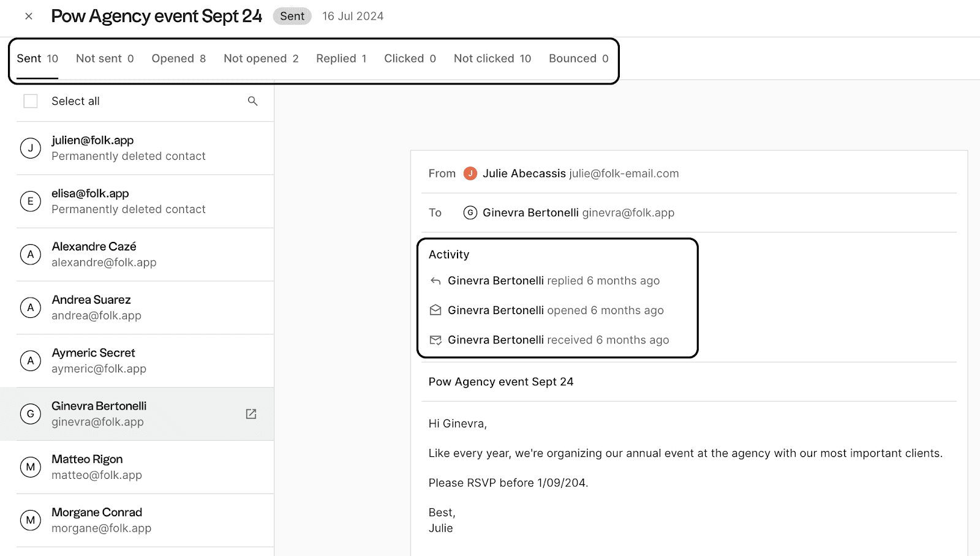Click the 'Please RSVP before 1/09/204.' line
This screenshot has height=556, width=980.
pos(508,483)
